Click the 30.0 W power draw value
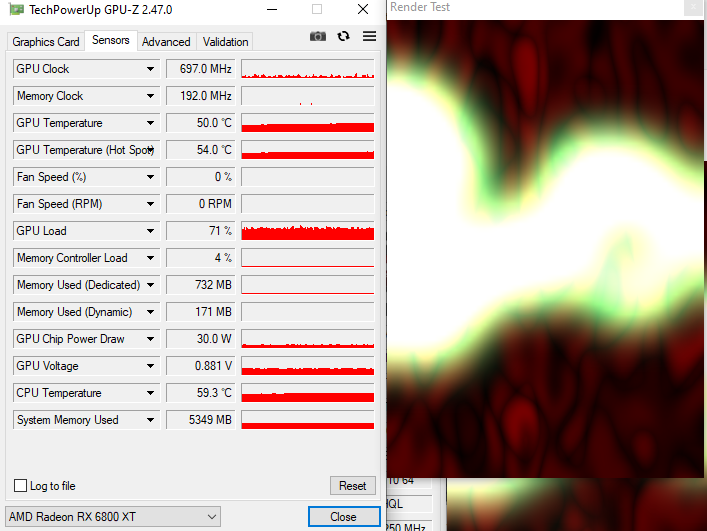Screen dimensions: 707x531 pyautogui.click(x=201, y=339)
